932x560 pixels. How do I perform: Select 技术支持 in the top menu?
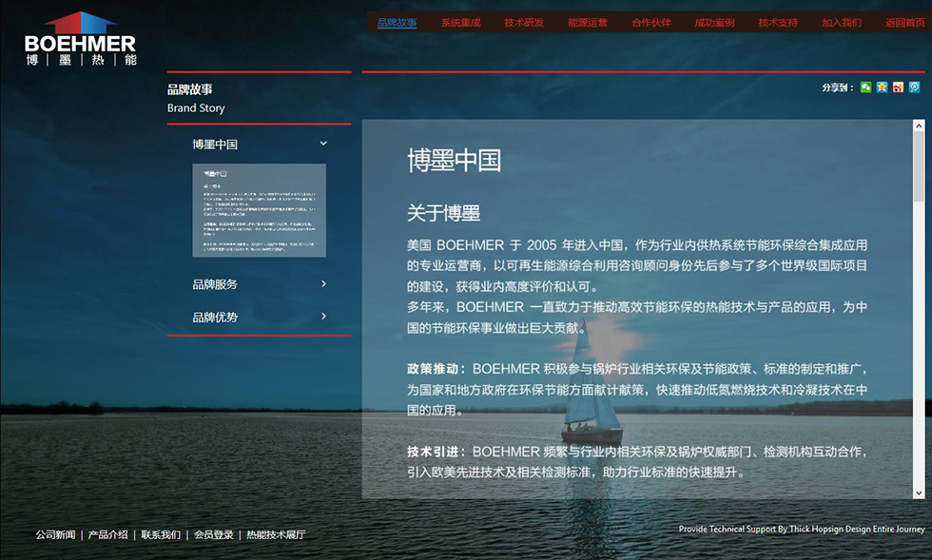[778, 23]
